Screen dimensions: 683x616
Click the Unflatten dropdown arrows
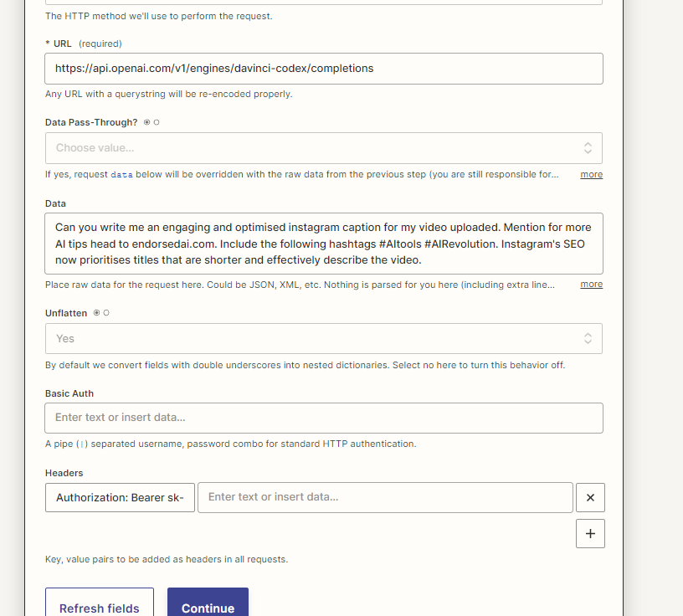click(588, 338)
